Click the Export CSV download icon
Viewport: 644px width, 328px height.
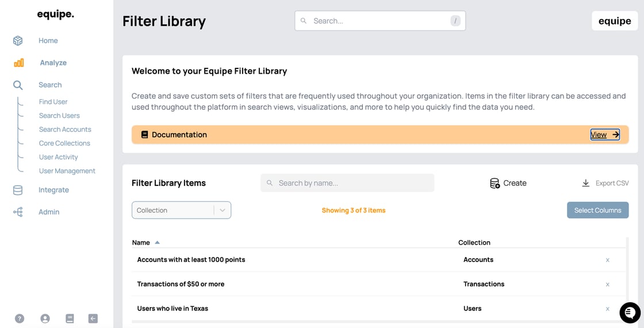point(586,183)
